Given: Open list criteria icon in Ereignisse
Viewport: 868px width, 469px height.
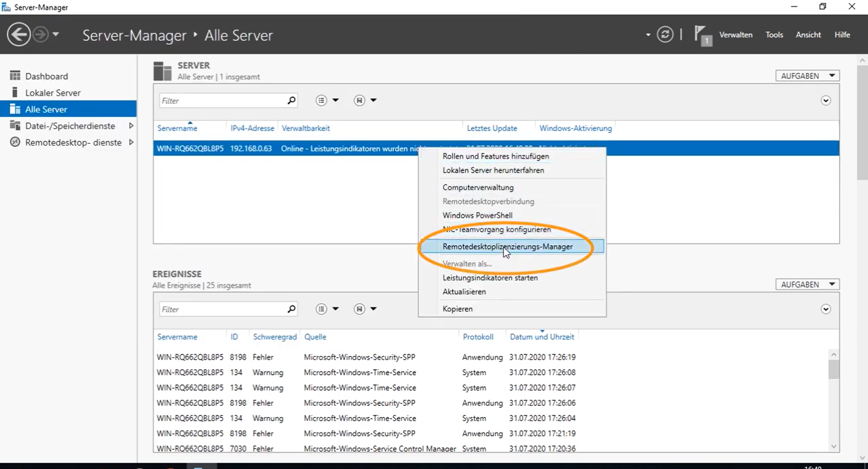Looking at the screenshot, I should point(321,309).
